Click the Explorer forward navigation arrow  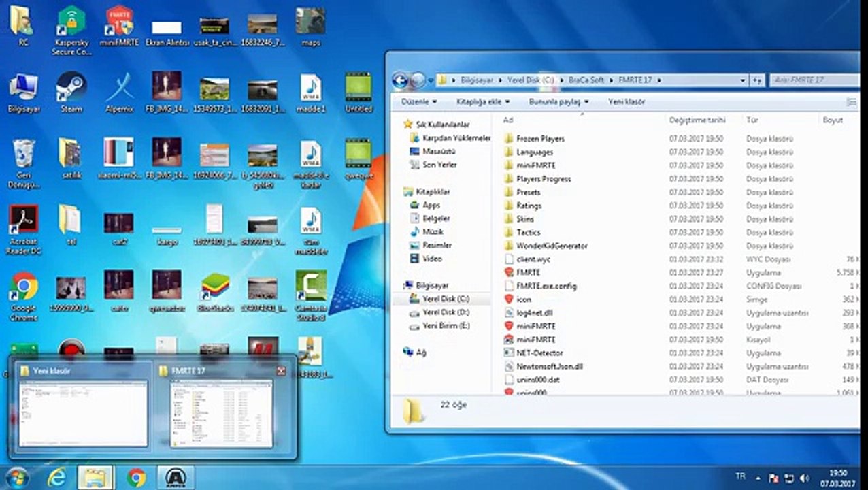click(417, 80)
